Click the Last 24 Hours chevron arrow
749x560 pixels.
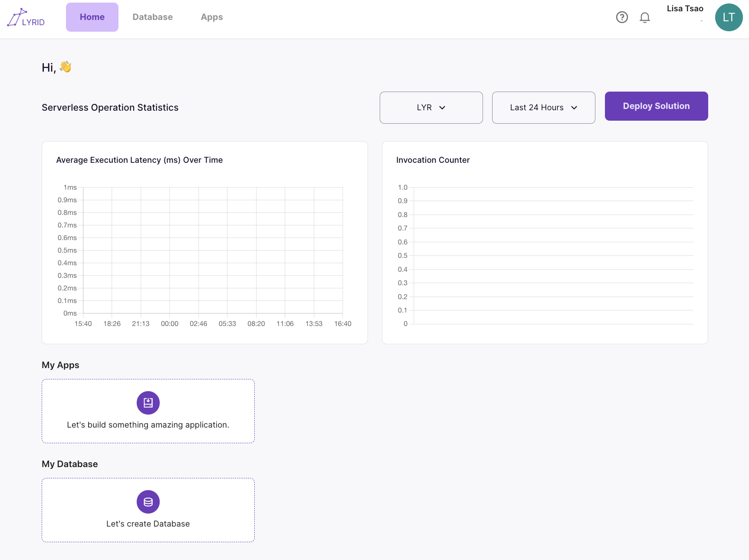[574, 108]
